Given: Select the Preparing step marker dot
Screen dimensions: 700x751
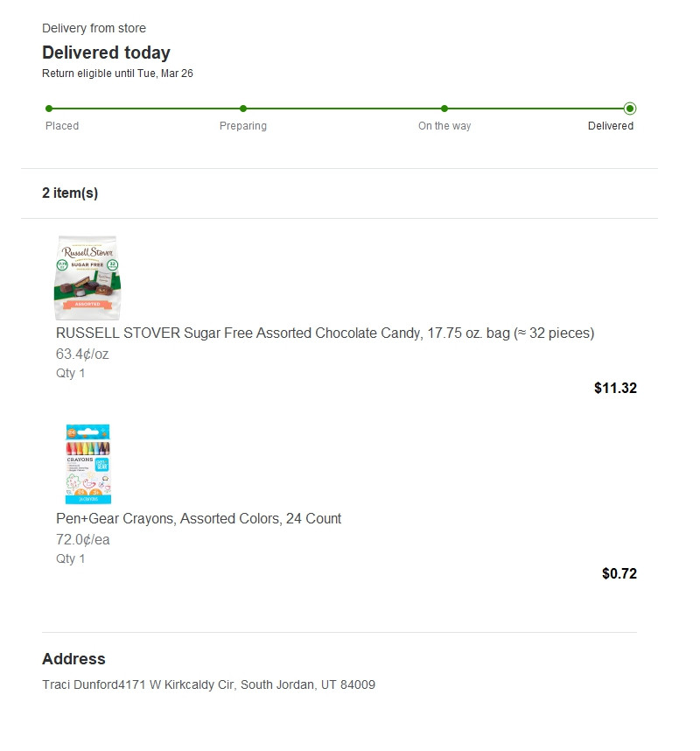Looking at the screenshot, I should (x=243, y=109).
